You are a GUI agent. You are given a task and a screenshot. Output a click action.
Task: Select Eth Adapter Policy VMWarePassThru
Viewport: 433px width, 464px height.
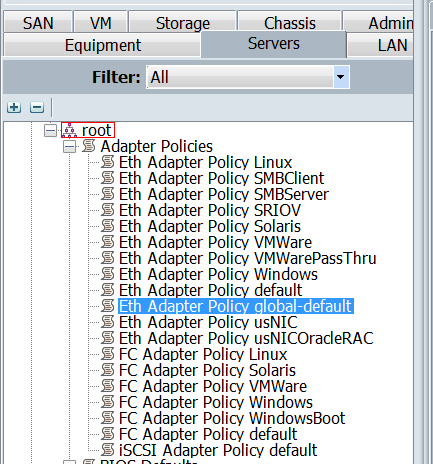coord(248,258)
